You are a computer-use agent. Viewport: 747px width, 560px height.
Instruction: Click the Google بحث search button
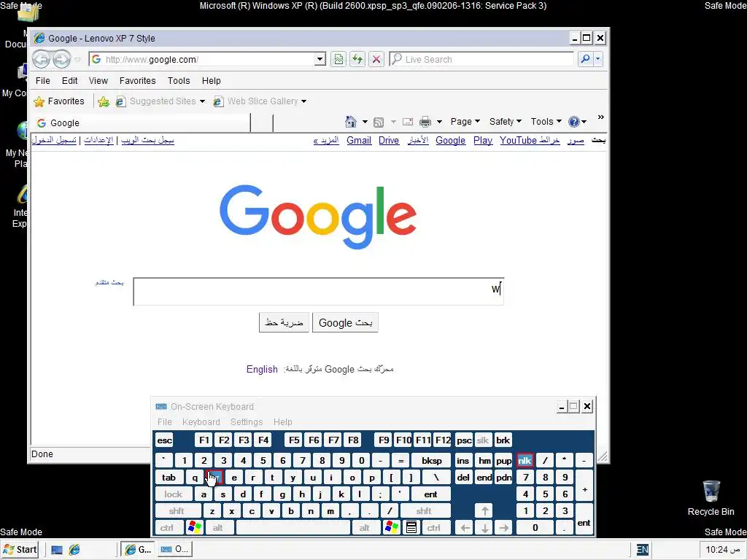(345, 323)
